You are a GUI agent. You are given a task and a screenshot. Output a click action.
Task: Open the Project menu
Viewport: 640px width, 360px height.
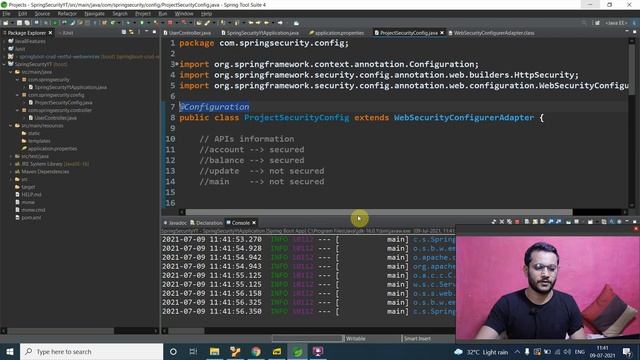(143, 13)
